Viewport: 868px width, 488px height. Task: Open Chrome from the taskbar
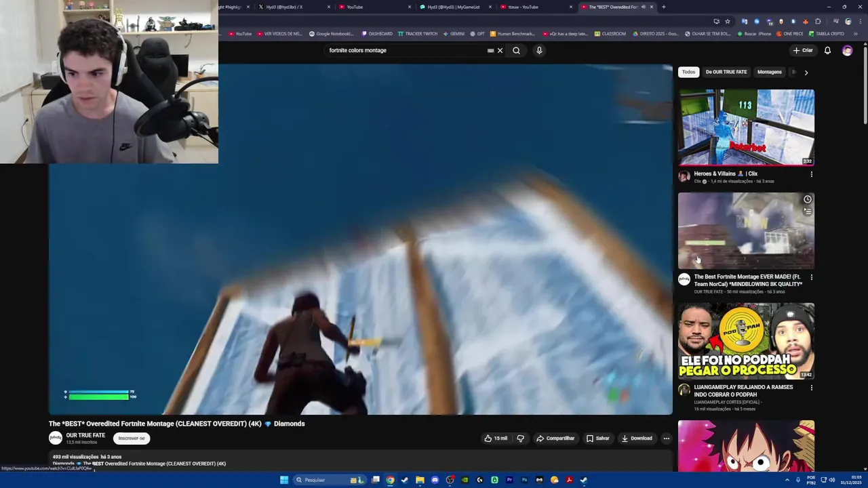(x=390, y=480)
